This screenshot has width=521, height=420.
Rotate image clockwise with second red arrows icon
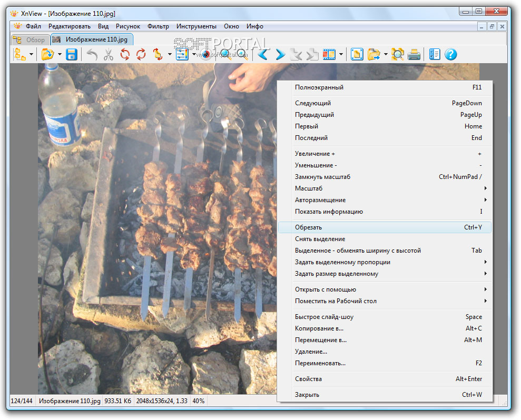pos(141,54)
